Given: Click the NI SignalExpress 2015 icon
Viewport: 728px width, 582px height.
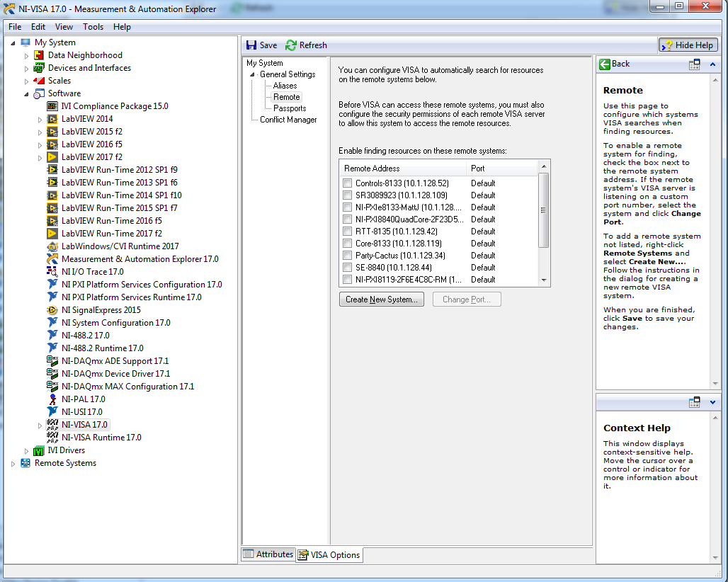Looking at the screenshot, I should 52,310.
